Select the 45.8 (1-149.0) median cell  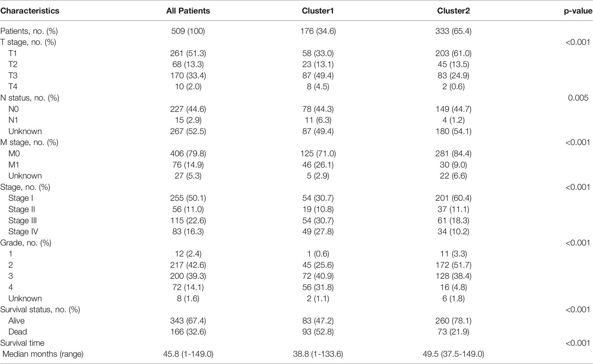188,354
